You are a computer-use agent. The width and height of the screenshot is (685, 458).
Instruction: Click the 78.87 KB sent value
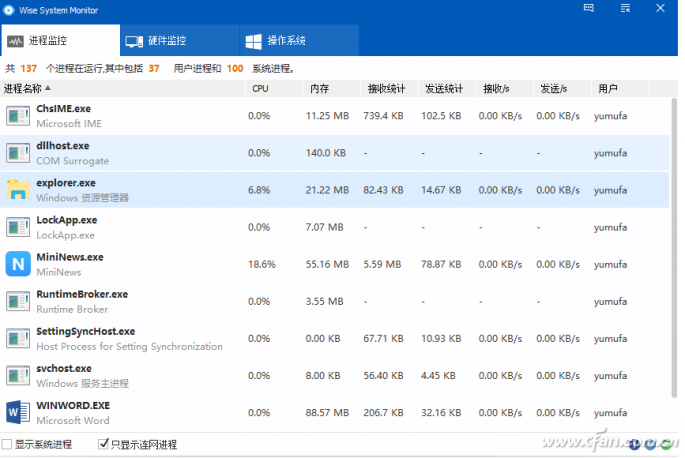441,264
